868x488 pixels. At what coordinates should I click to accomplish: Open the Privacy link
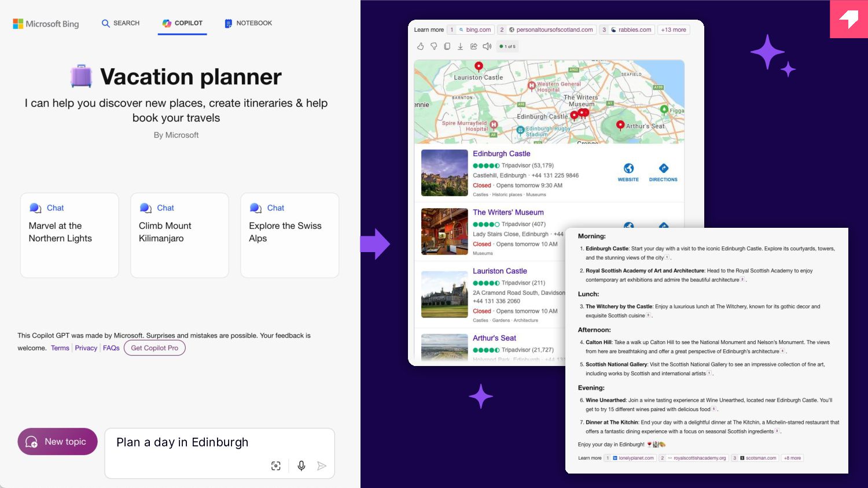(86, 348)
